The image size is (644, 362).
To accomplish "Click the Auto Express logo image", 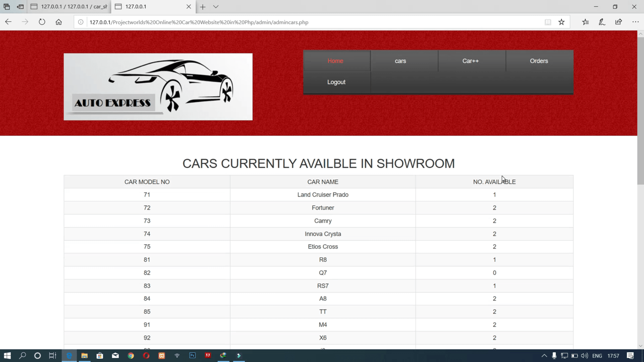I will tap(158, 87).
